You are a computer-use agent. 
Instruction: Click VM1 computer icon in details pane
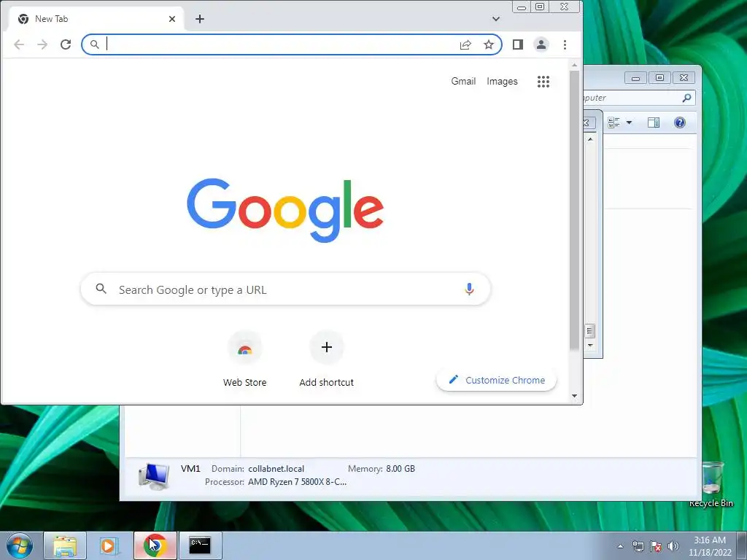click(x=154, y=476)
